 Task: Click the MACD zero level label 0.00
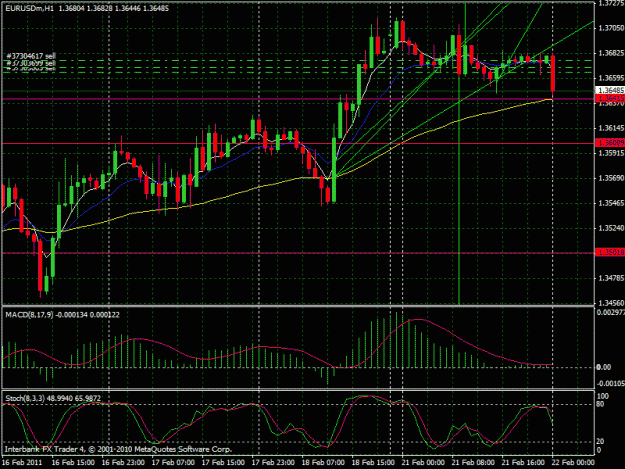tap(603, 367)
